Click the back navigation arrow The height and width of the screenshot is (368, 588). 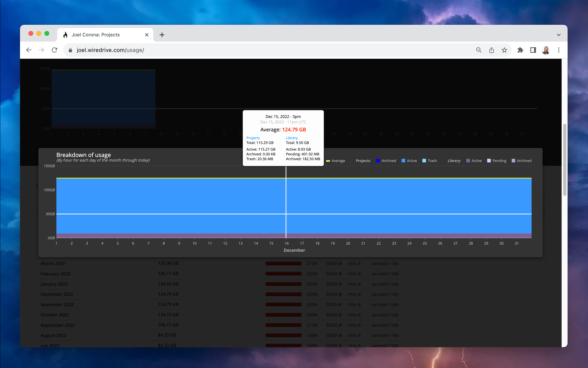29,50
